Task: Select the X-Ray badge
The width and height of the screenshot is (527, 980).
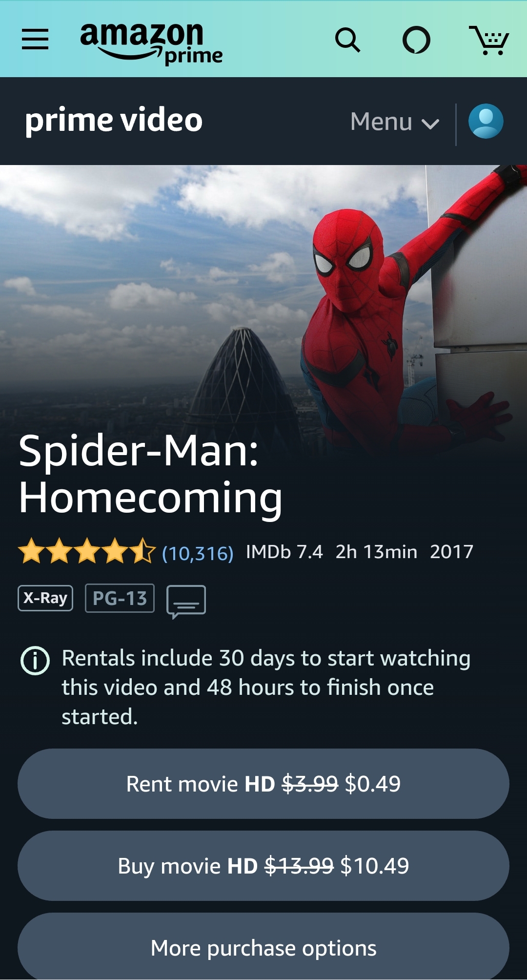Action: click(45, 598)
